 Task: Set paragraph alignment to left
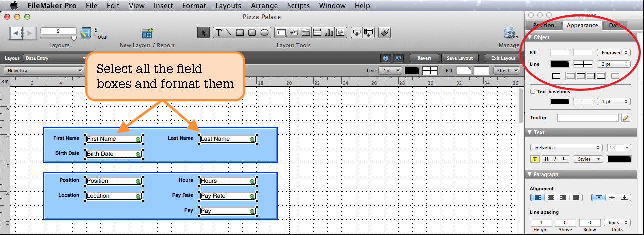537,198
